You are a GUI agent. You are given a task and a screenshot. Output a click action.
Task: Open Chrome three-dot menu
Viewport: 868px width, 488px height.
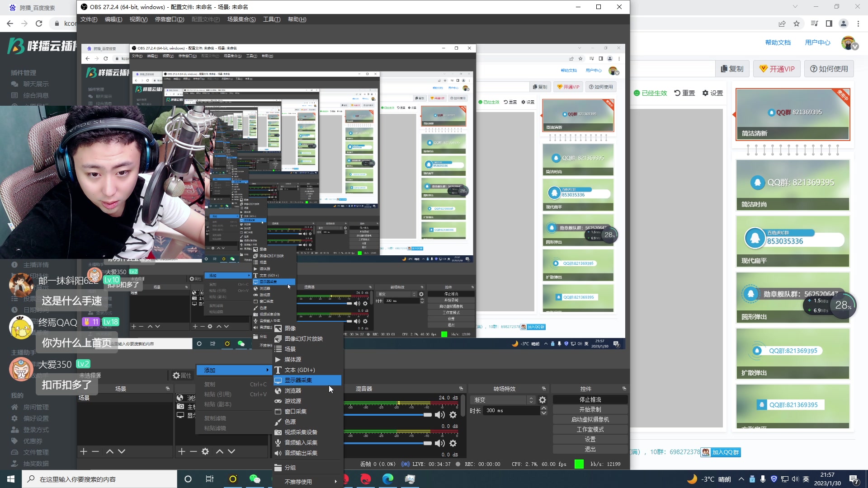click(858, 23)
